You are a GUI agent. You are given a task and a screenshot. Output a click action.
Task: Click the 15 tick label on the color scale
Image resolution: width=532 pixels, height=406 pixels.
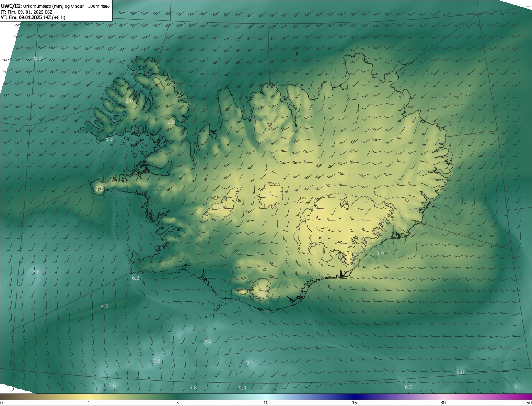coord(355,403)
